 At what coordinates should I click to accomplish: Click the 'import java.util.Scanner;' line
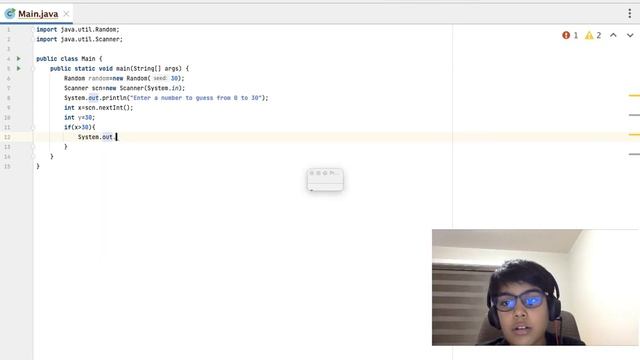click(79, 39)
